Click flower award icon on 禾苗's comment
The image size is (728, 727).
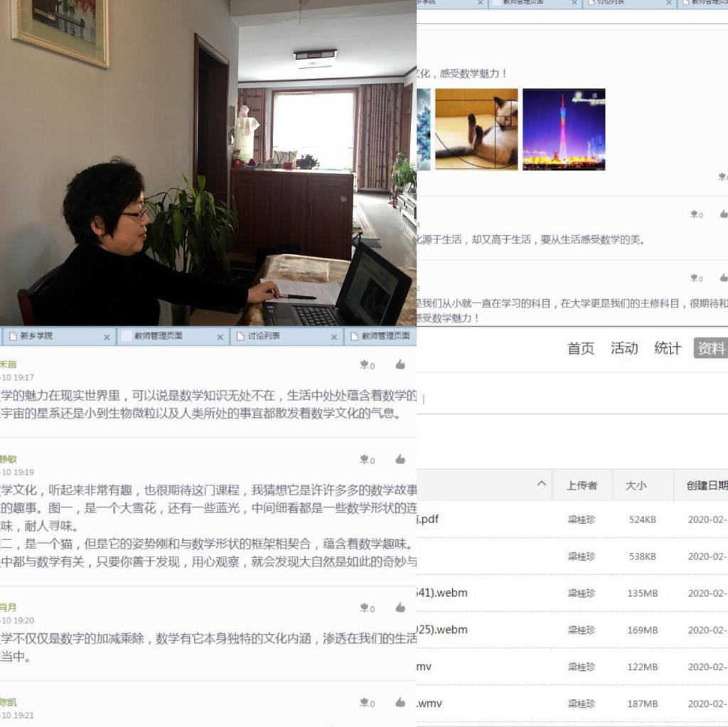point(365,365)
